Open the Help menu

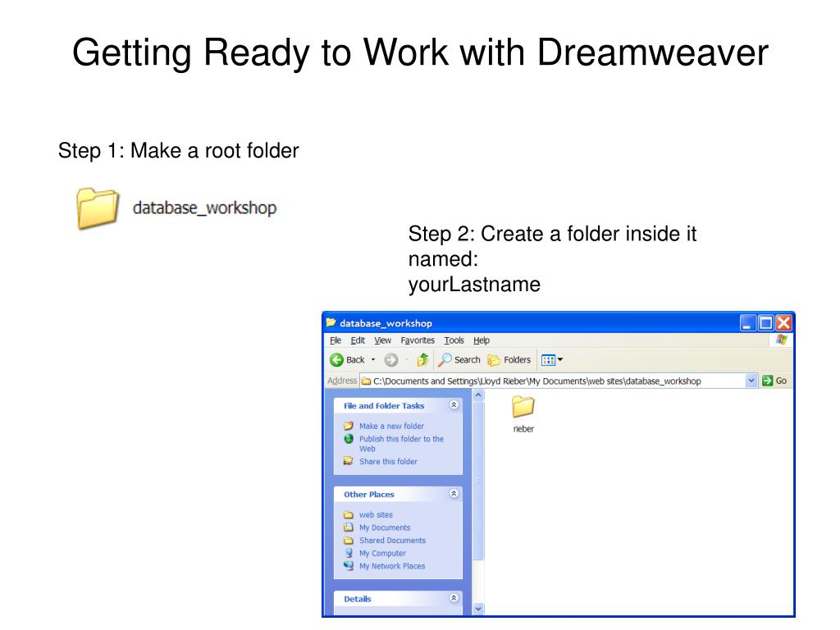click(482, 340)
